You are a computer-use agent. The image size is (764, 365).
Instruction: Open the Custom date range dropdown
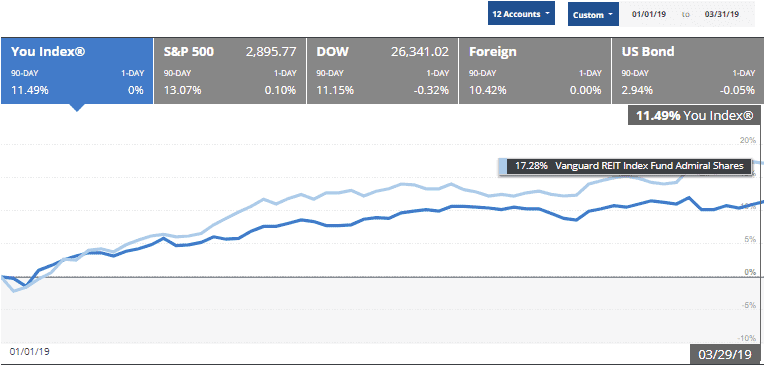click(x=593, y=15)
